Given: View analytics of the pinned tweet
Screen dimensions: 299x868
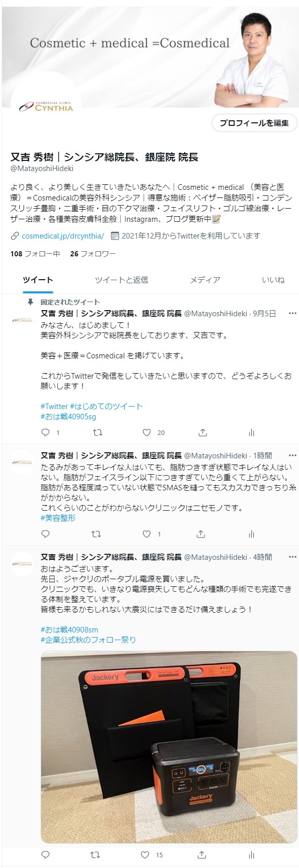Looking at the screenshot, I should point(251,432).
